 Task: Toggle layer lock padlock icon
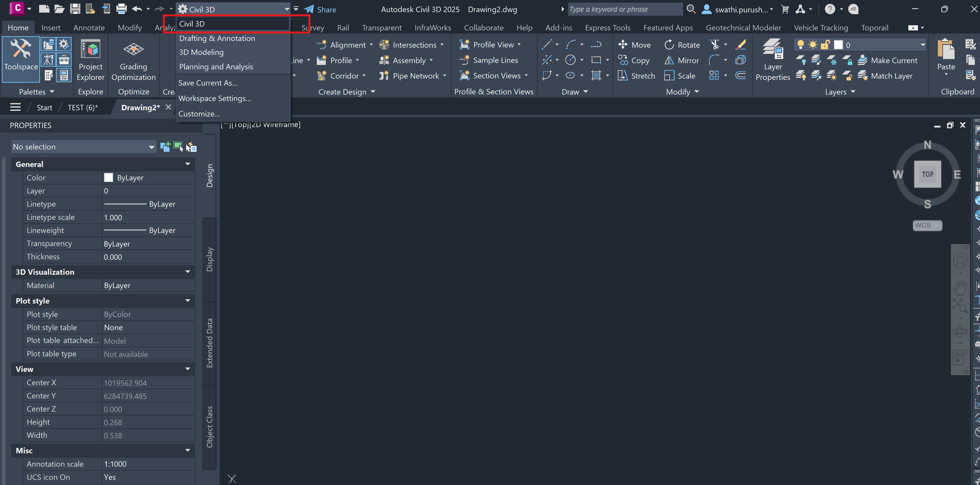coord(825,45)
